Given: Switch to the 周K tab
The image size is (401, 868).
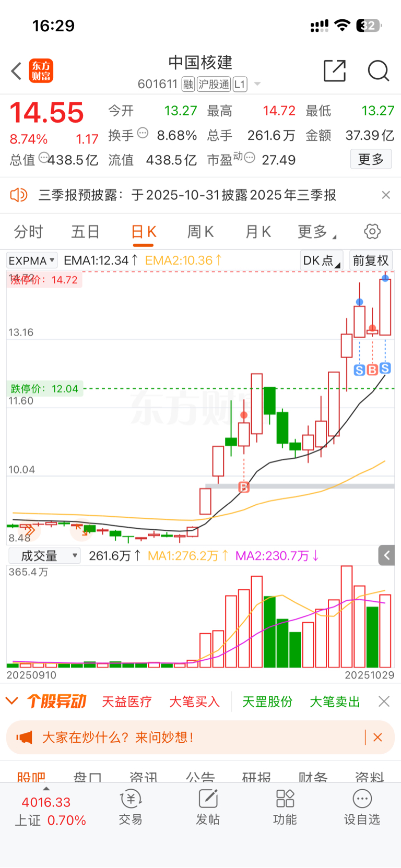Looking at the screenshot, I should [200, 232].
